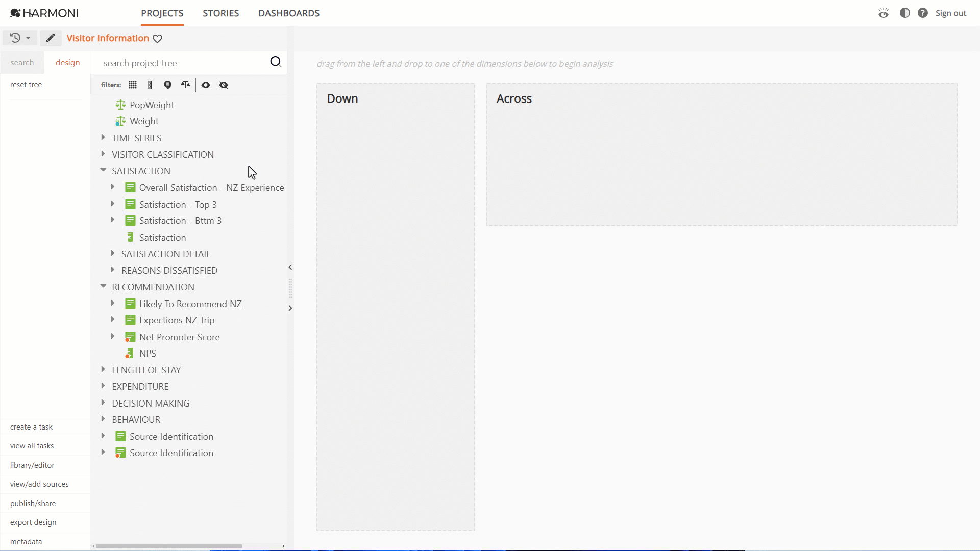
Task: Click the PopWeight scale icon
Action: point(120,105)
